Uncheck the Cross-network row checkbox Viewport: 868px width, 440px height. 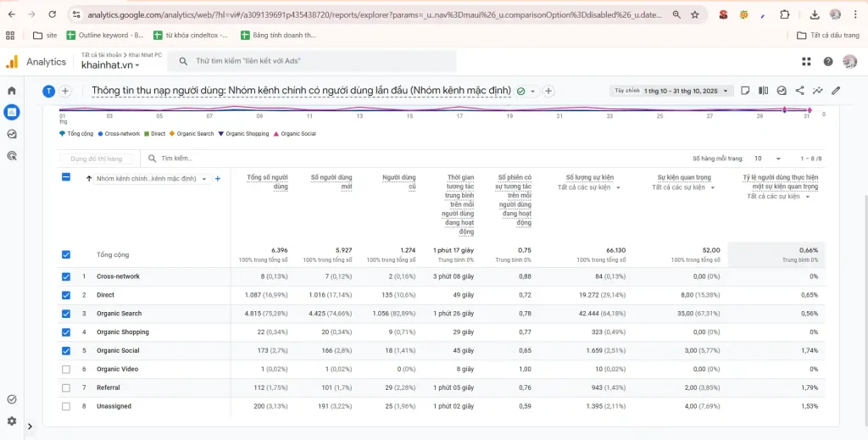pyautogui.click(x=66, y=276)
